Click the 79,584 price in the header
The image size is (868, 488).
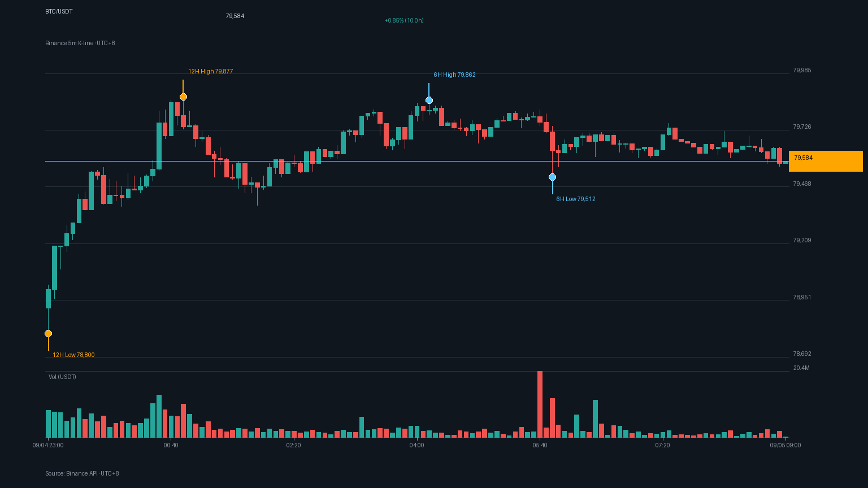235,16
